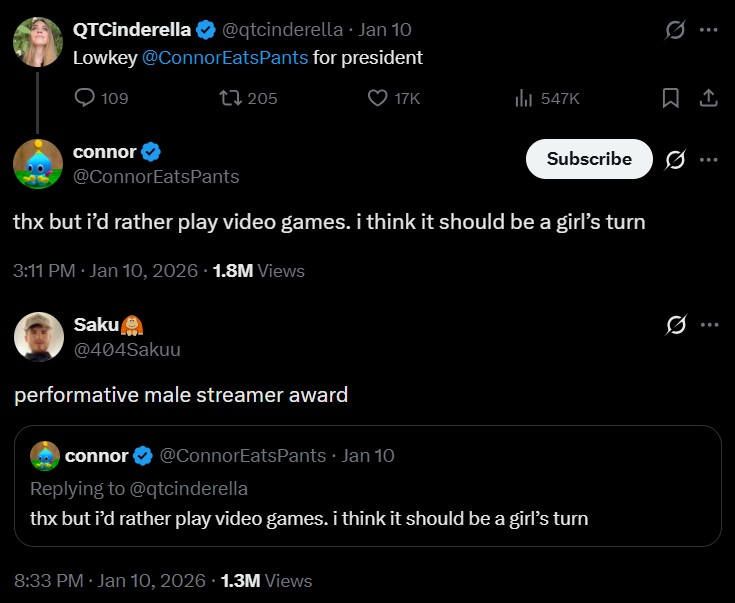
Task: Bookmark QTCinderella's post
Action: [x=671, y=98]
